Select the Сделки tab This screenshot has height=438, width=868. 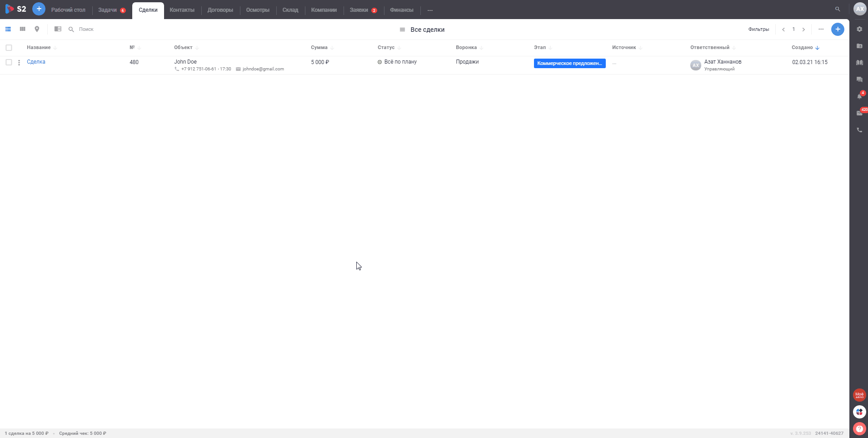pos(148,10)
